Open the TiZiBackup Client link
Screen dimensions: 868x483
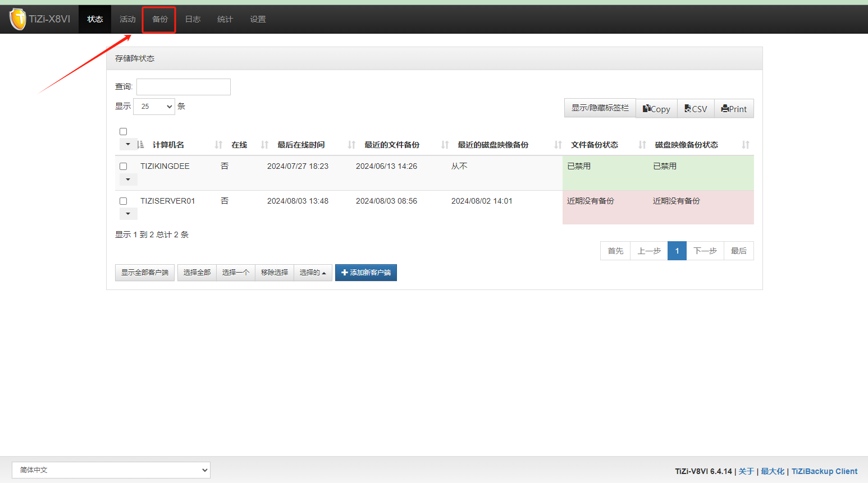click(824, 471)
